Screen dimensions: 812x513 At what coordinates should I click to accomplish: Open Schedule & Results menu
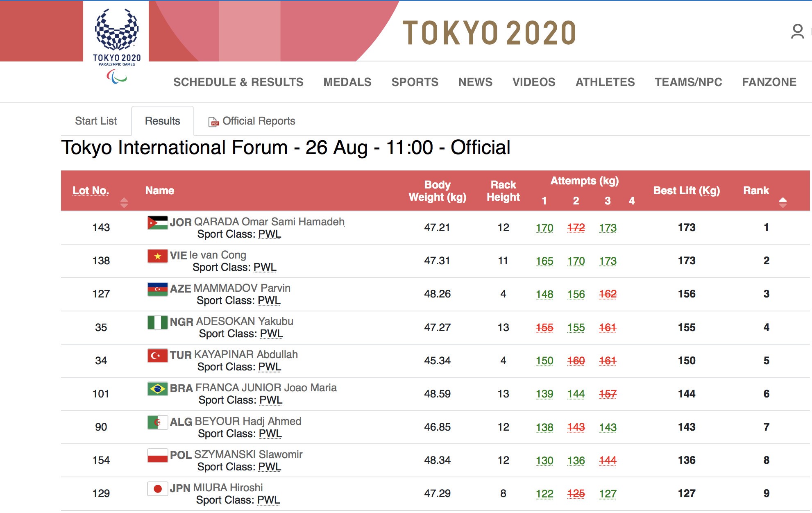point(238,82)
